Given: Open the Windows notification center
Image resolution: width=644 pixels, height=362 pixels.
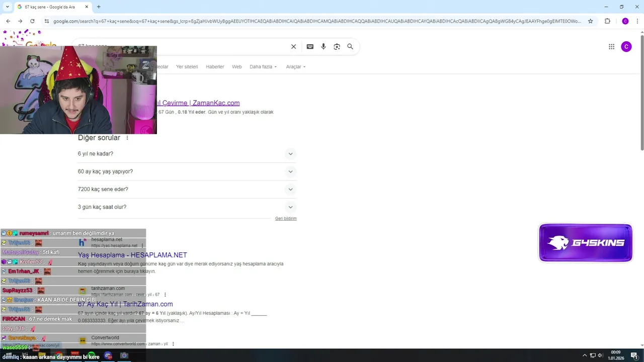Looking at the screenshot, I should coord(634,355).
